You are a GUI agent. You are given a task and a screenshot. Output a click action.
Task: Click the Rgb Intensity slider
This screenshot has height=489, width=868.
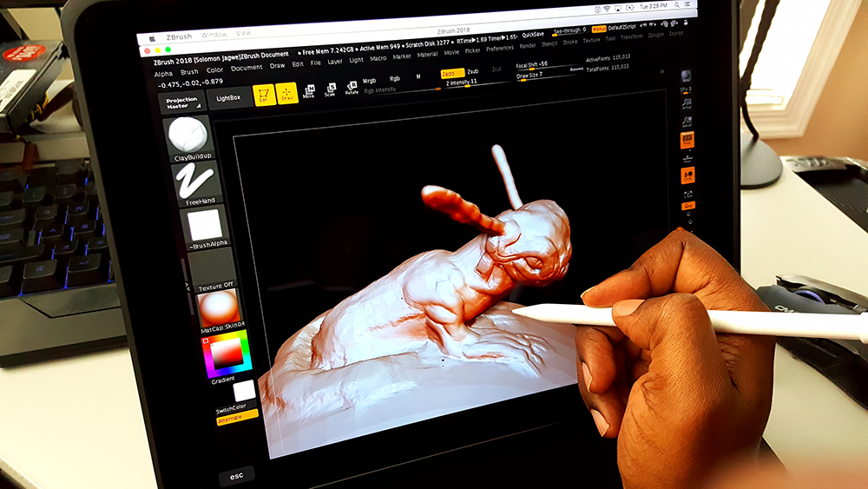[x=401, y=89]
